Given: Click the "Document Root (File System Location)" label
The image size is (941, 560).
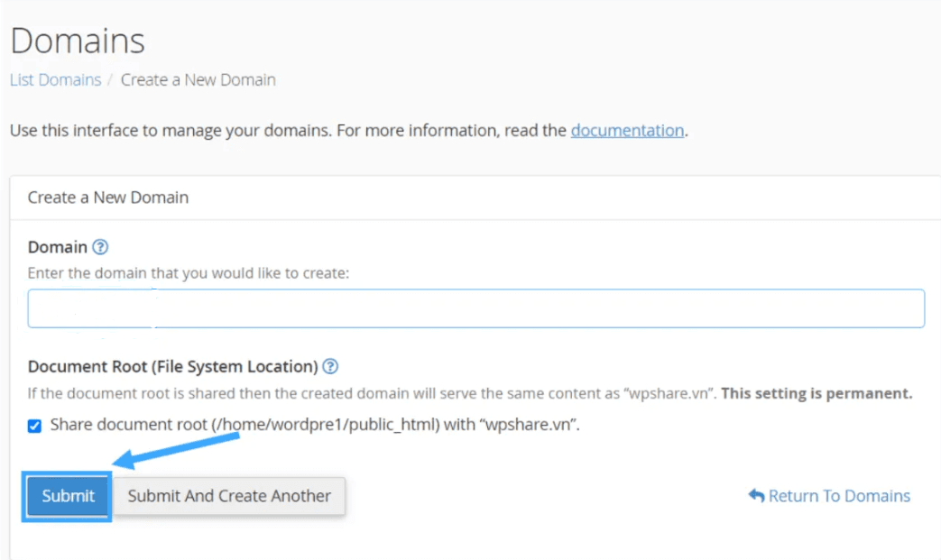Looking at the screenshot, I should pos(172,366).
